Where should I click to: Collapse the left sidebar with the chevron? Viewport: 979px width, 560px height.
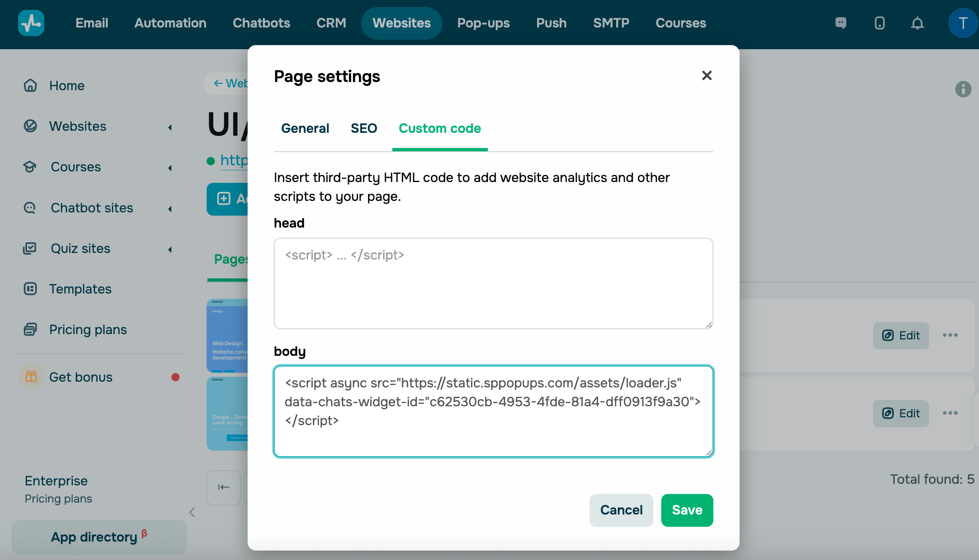click(192, 512)
